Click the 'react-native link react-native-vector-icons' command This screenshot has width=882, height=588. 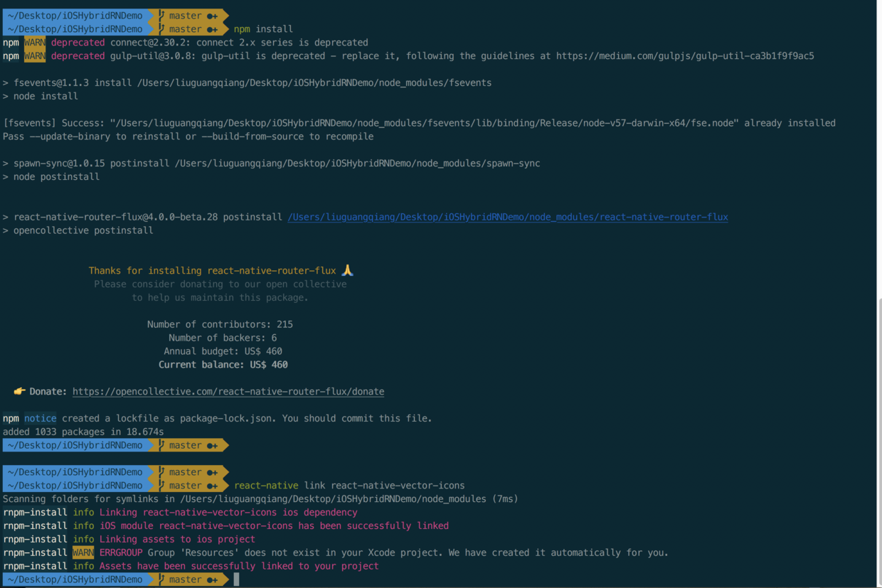pyautogui.click(x=349, y=486)
